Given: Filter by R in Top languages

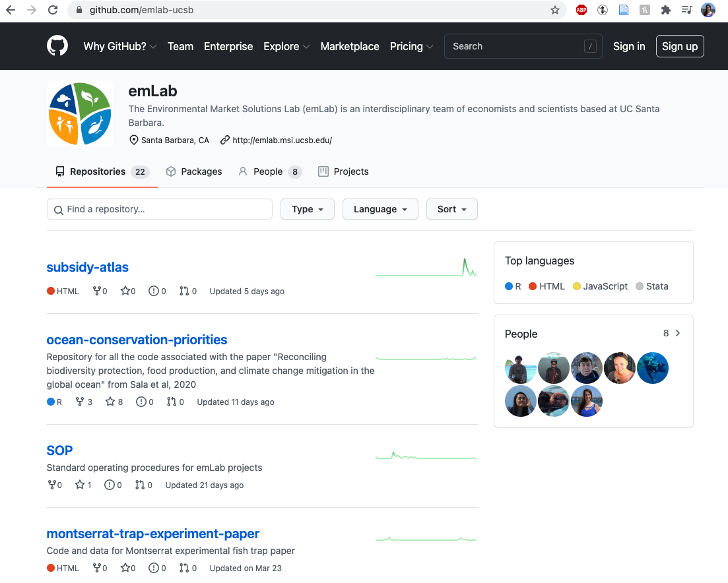Looking at the screenshot, I should [x=513, y=286].
